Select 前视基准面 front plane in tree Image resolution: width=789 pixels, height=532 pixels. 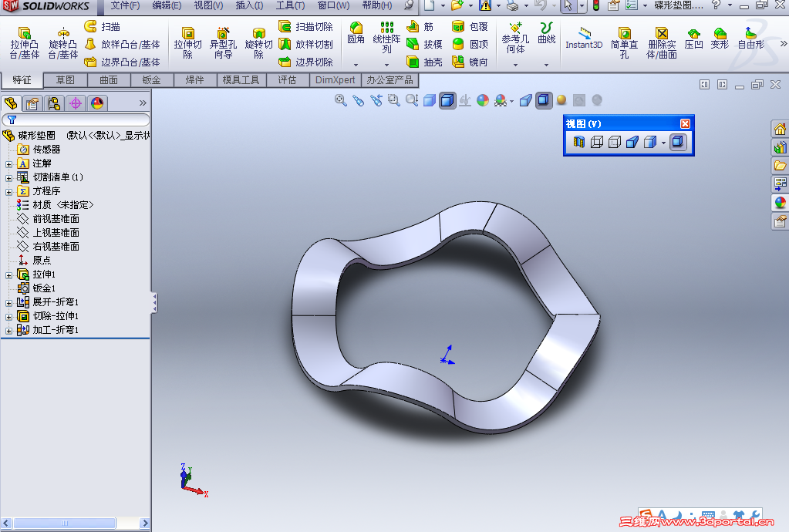pyautogui.click(x=49, y=219)
